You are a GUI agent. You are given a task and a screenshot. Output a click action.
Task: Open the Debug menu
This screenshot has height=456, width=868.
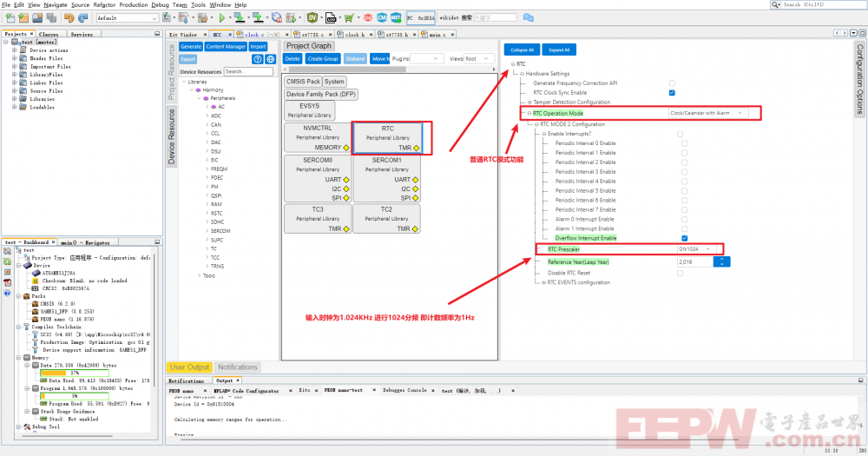tap(160, 4)
